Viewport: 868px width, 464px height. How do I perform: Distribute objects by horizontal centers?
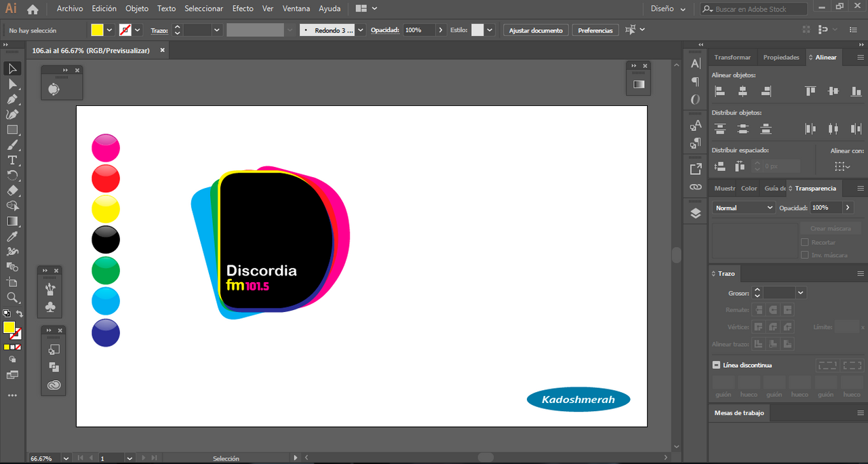click(x=833, y=128)
